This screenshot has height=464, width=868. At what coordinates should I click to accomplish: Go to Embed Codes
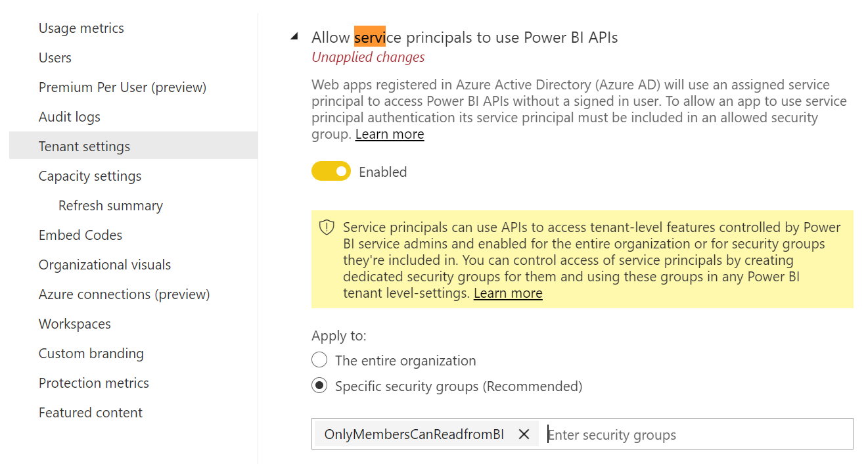point(81,235)
